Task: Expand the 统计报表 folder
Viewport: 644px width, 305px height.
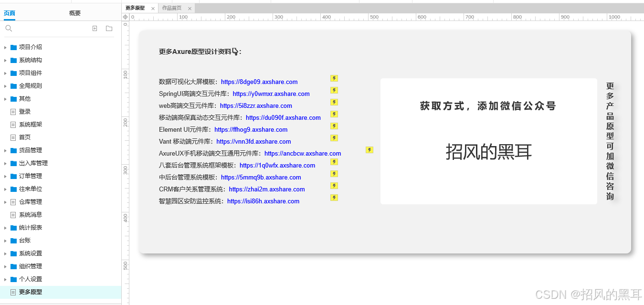Action: tap(5, 228)
